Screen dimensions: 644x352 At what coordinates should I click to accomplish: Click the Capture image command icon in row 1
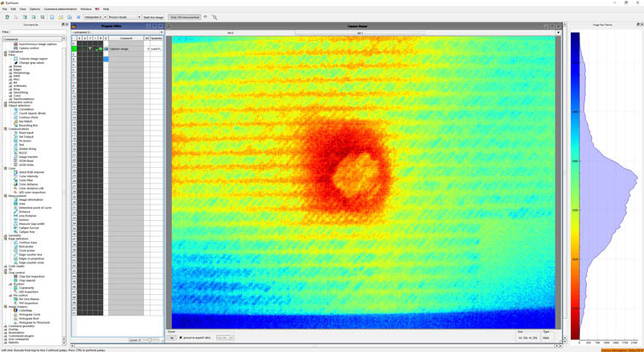click(105, 49)
